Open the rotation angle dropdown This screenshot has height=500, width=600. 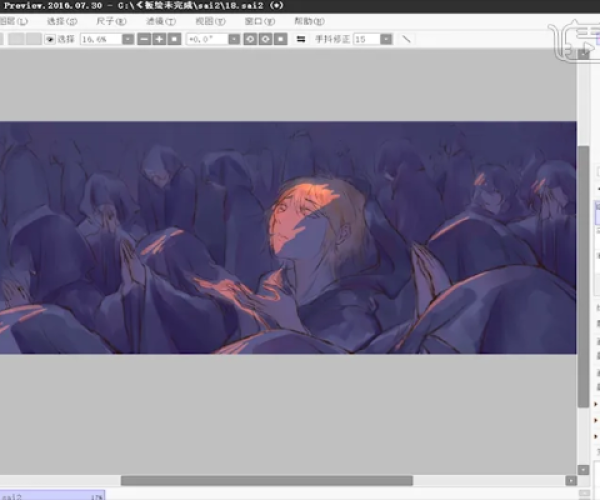[233, 39]
